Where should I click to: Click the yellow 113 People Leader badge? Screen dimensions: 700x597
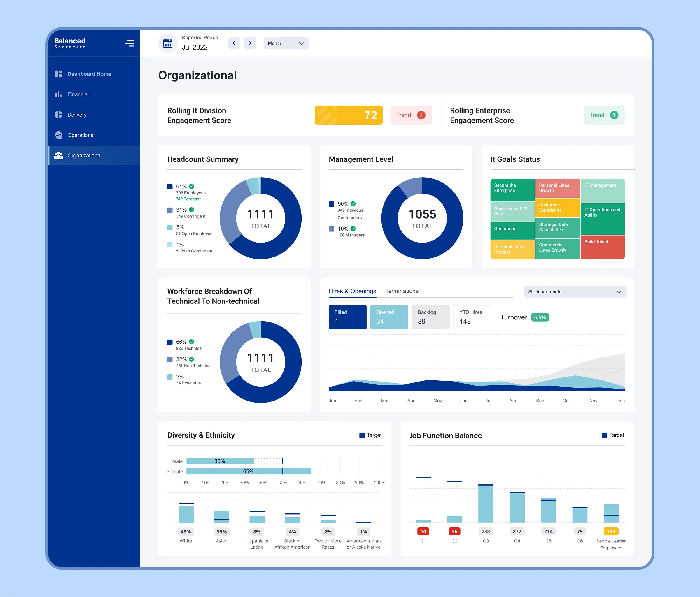click(611, 531)
